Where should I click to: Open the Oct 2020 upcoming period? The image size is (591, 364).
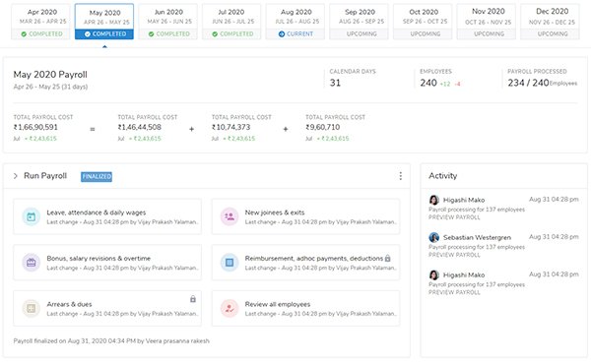pos(423,22)
